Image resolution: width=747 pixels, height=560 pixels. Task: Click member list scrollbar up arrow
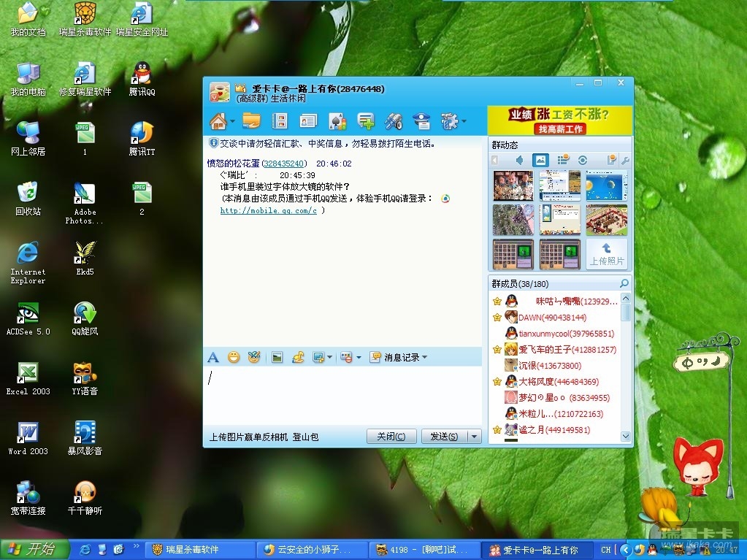[x=626, y=298]
